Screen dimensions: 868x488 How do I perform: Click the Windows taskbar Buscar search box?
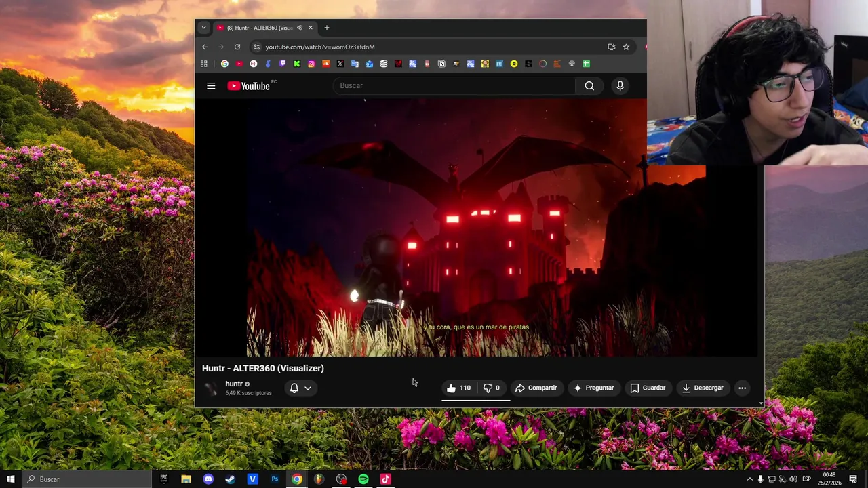click(87, 479)
